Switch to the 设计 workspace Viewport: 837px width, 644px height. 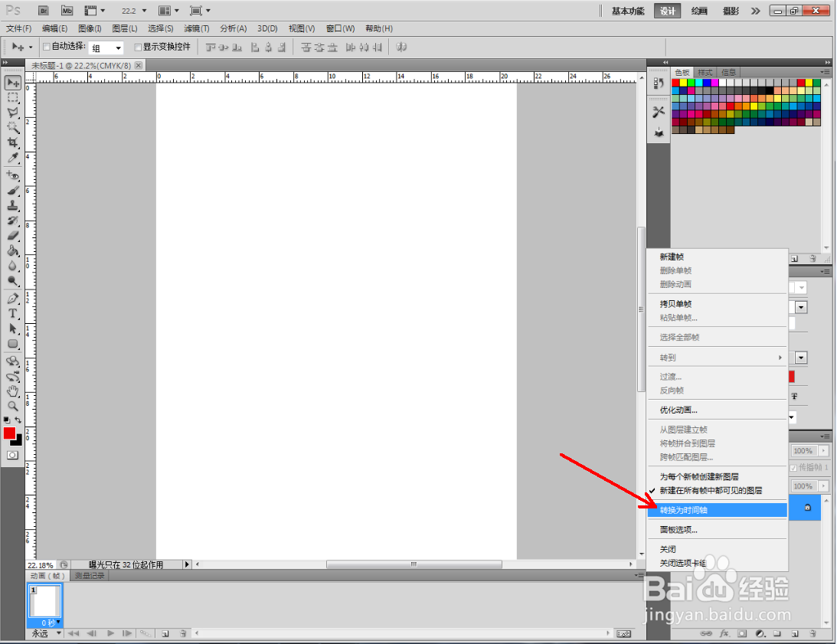click(x=667, y=11)
